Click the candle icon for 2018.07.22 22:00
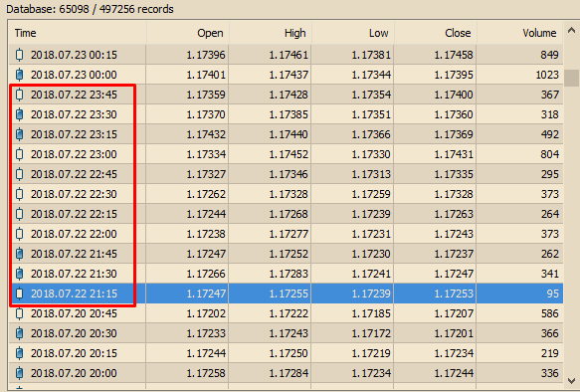The image size is (580, 392). coord(20,234)
